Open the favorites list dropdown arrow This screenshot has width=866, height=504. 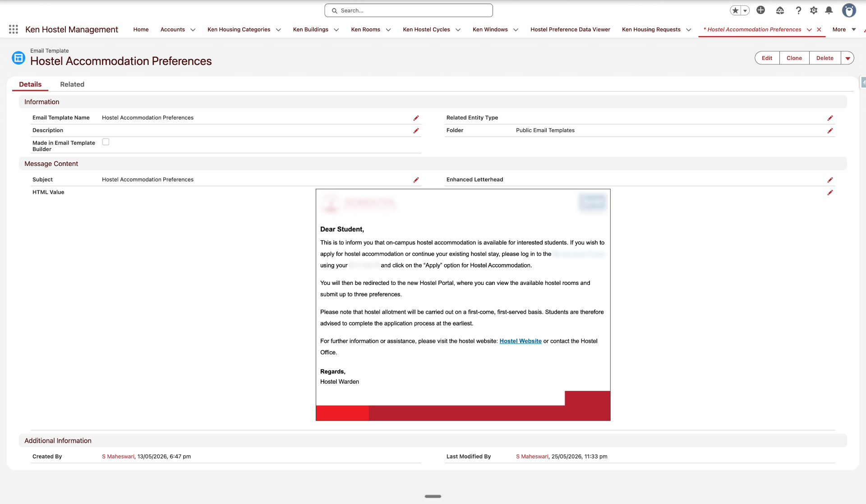coord(745,10)
